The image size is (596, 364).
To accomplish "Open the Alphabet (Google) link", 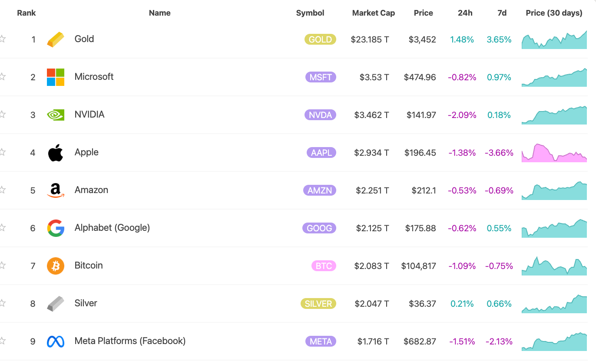I will (112, 228).
